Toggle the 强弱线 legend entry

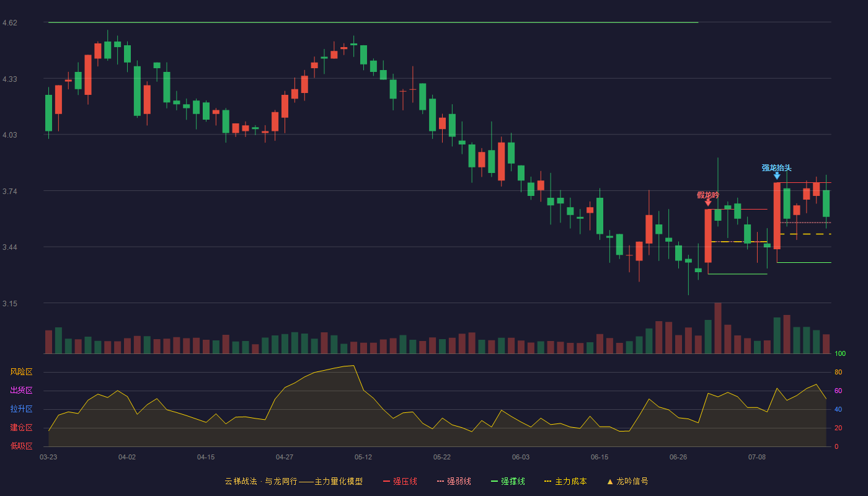click(454, 481)
